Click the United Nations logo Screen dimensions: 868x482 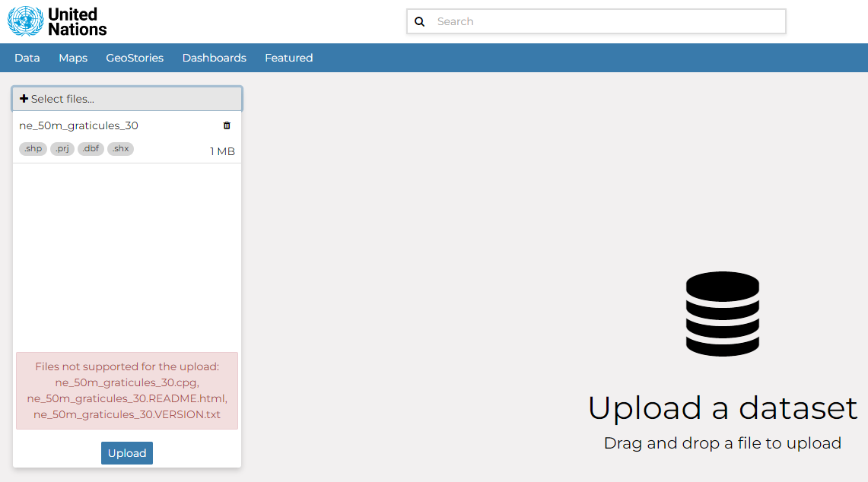(x=57, y=21)
